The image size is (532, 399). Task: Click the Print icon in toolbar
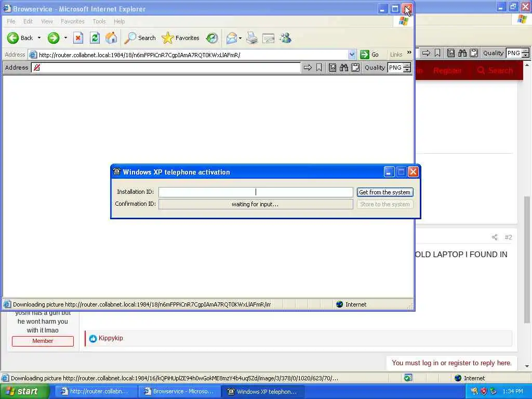tap(252, 38)
